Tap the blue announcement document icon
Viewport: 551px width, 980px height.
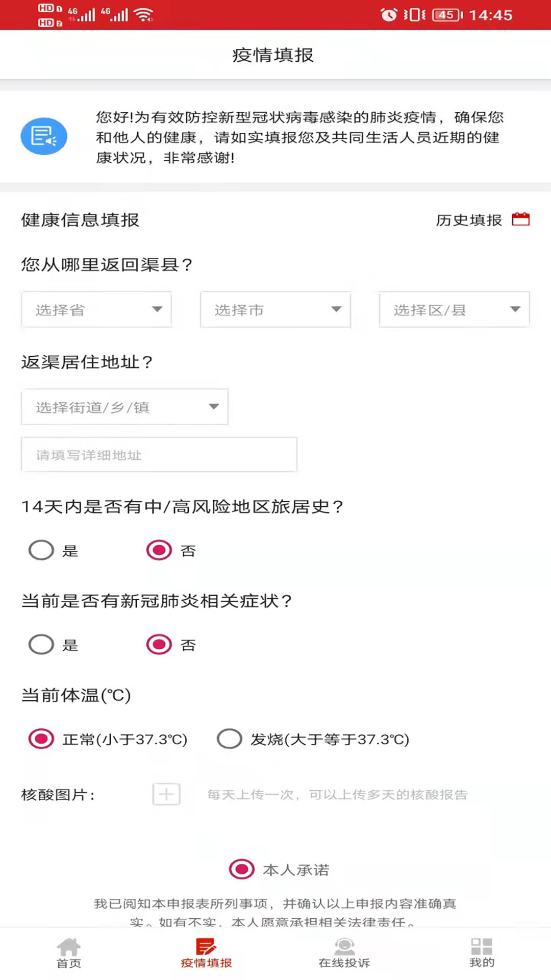pos(44,136)
